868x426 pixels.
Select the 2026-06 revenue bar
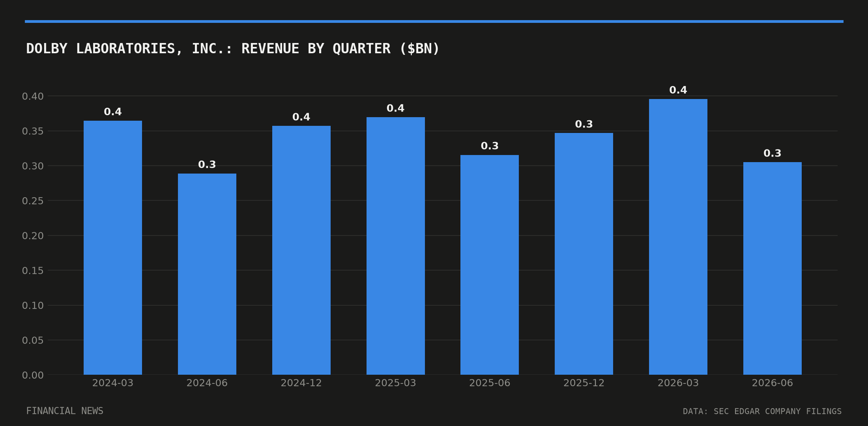click(773, 268)
